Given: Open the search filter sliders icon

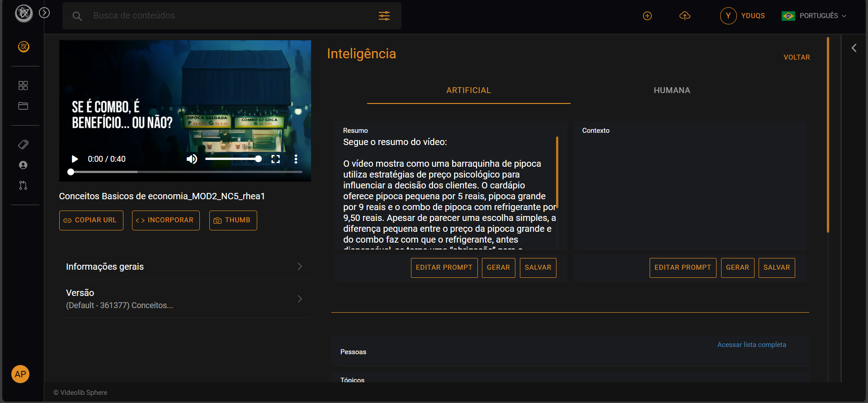Looking at the screenshot, I should [x=384, y=16].
